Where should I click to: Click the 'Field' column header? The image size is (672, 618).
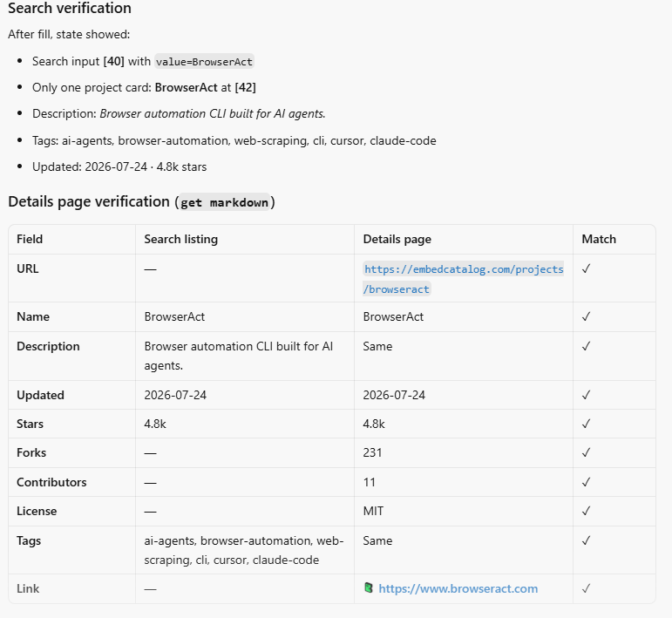tap(30, 239)
